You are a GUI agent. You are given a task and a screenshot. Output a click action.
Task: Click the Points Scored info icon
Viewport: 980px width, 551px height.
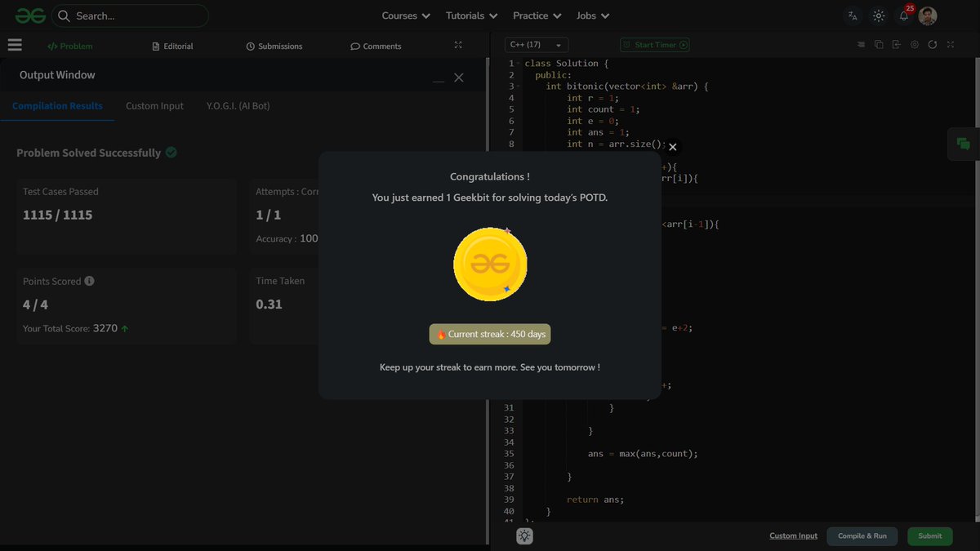pos(89,281)
